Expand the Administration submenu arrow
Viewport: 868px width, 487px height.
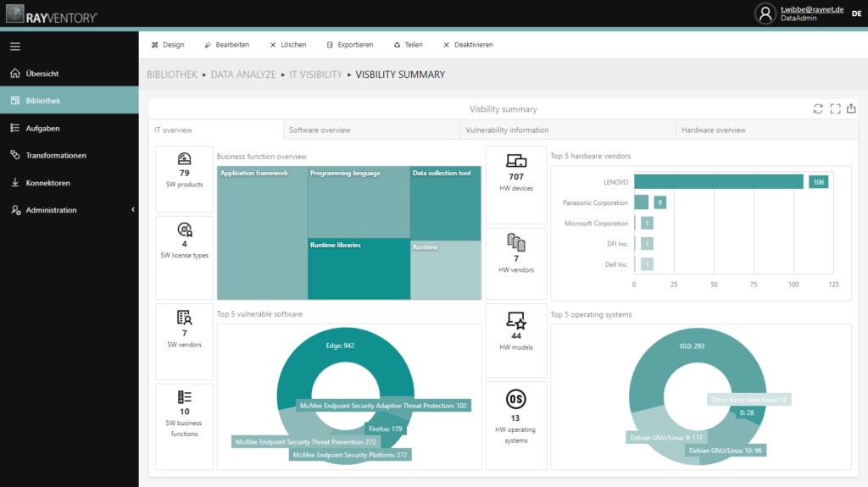(x=133, y=210)
